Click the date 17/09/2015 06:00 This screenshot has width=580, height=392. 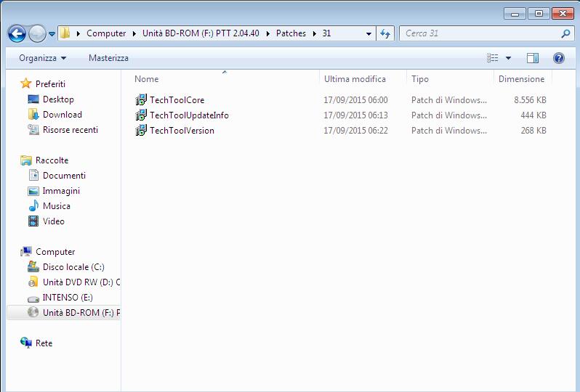coord(355,100)
